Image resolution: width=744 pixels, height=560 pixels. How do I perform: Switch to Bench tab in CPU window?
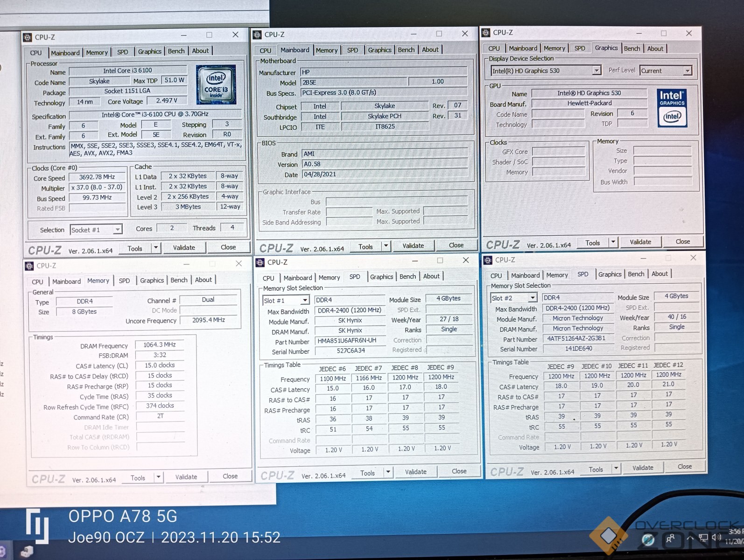(176, 51)
